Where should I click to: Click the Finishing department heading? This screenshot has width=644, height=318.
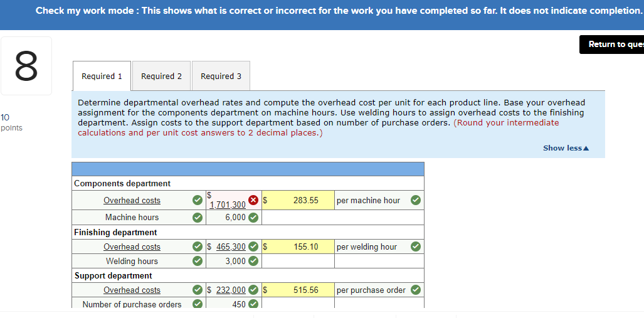point(115,233)
